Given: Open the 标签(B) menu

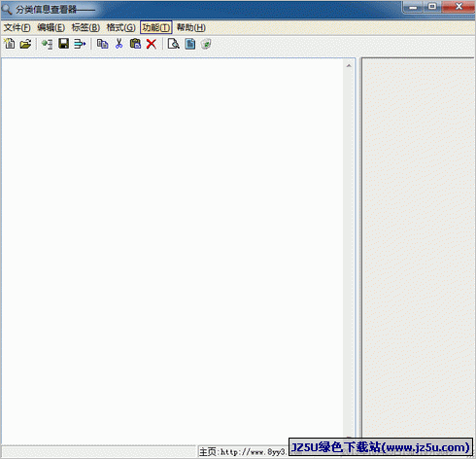Looking at the screenshot, I should 85,27.
